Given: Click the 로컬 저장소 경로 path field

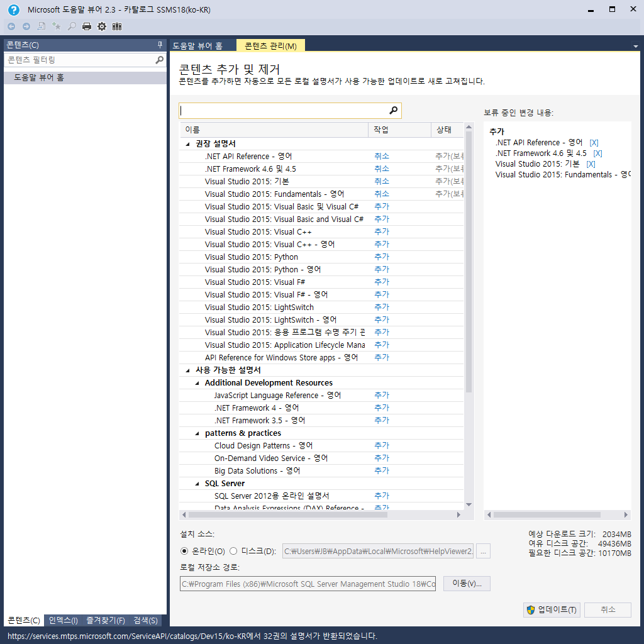Looking at the screenshot, I should click(x=308, y=584).
